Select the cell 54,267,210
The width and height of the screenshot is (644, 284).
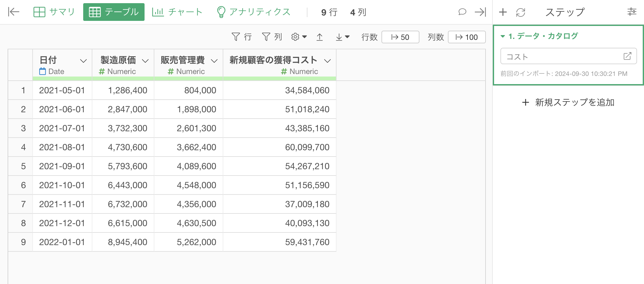click(x=280, y=166)
